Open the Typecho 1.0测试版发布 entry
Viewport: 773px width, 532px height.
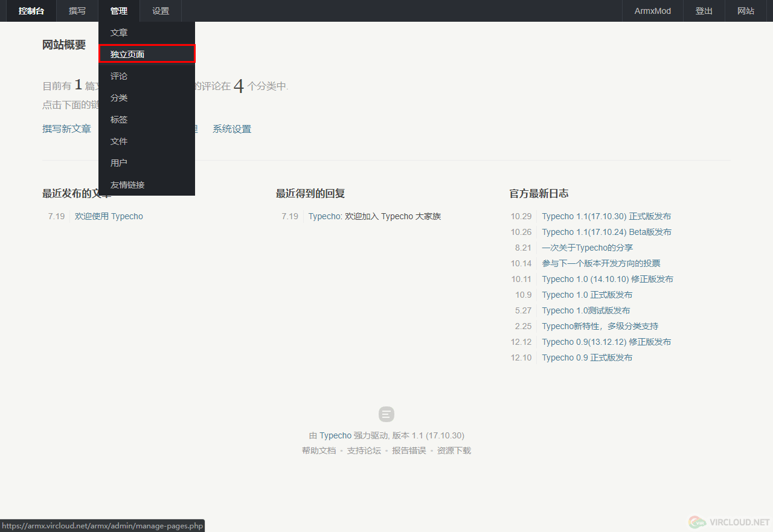point(586,310)
